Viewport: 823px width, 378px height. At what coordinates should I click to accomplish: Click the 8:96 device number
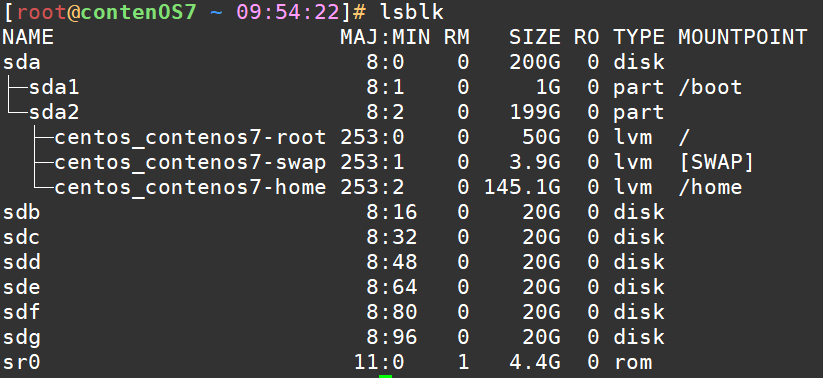pyautogui.click(x=392, y=337)
